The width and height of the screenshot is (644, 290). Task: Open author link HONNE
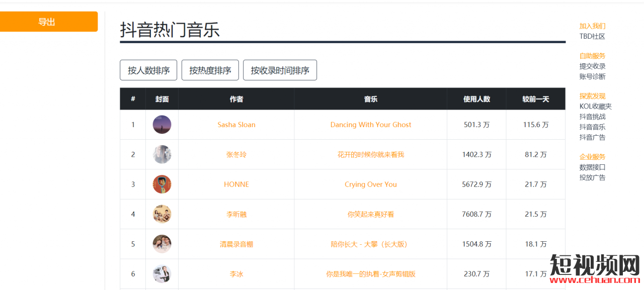coord(236,184)
